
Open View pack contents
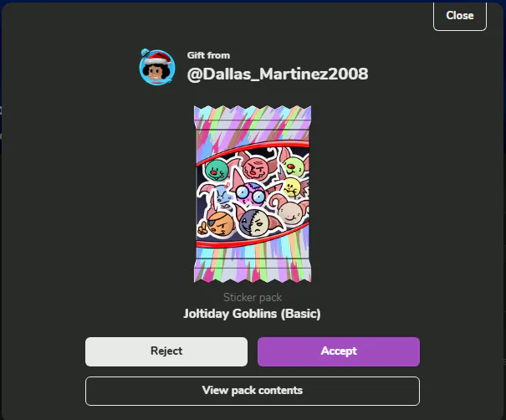(x=253, y=391)
